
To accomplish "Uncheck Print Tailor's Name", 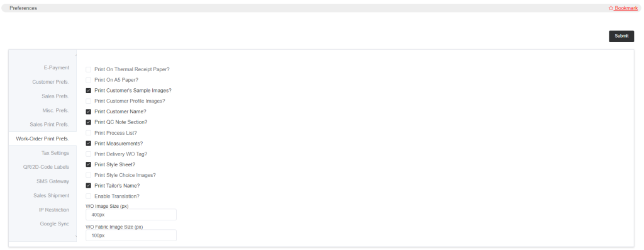I will click(x=88, y=185).
